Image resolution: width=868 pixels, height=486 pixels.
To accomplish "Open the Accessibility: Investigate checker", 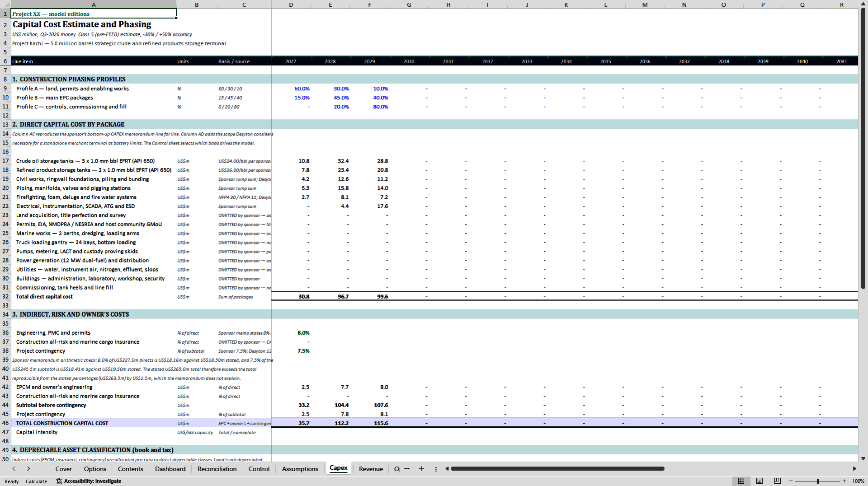I will (89, 481).
